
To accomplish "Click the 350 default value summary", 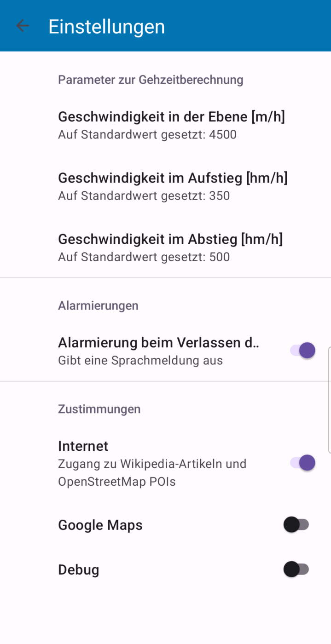I will [x=144, y=196].
